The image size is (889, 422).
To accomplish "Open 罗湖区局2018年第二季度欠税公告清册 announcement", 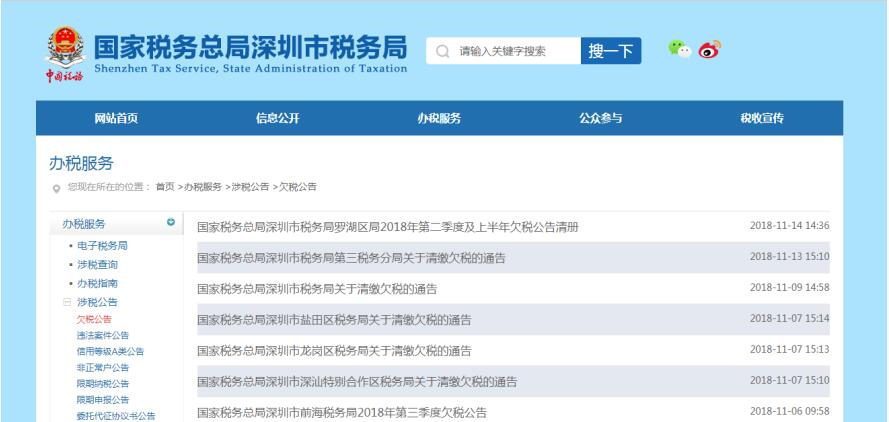I will tap(388, 227).
